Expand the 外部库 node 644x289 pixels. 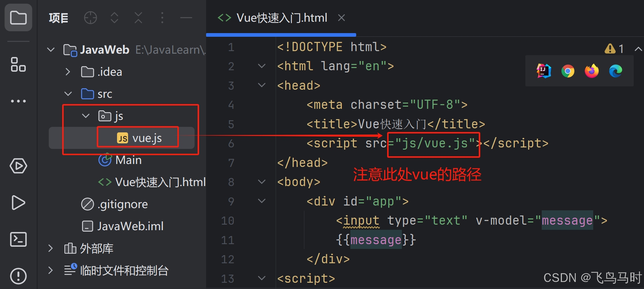(x=51, y=249)
